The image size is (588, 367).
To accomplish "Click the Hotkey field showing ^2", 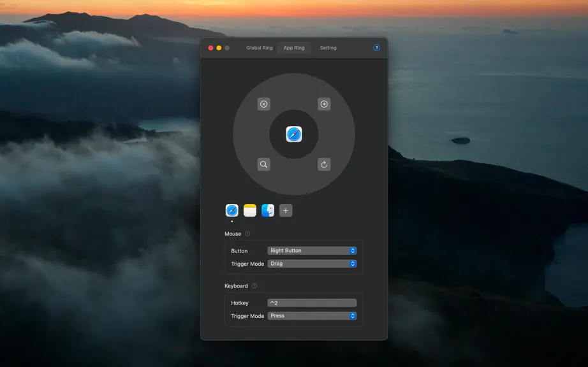I will (312, 303).
